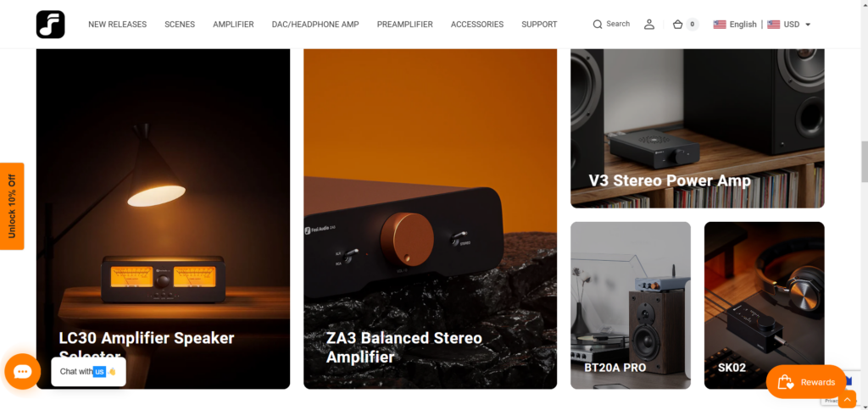Image resolution: width=868 pixels, height=410 pixels.
Task: Click the Fosi Audio logo icon
Action: click(x=50, y=25)
